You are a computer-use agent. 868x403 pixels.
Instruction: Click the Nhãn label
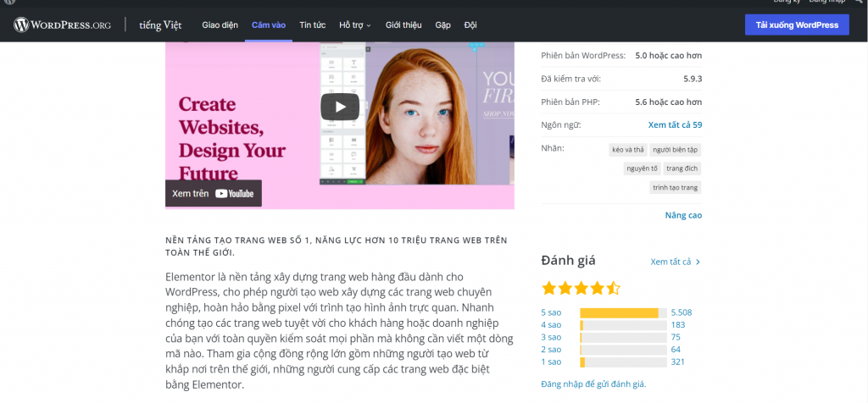pos(553,148)
